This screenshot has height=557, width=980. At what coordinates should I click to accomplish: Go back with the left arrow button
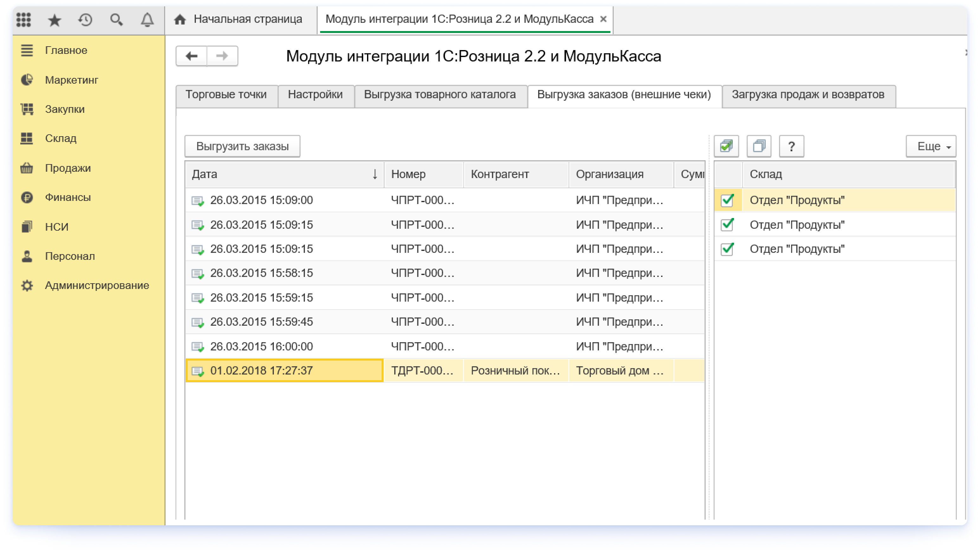(x=191, y=56)
